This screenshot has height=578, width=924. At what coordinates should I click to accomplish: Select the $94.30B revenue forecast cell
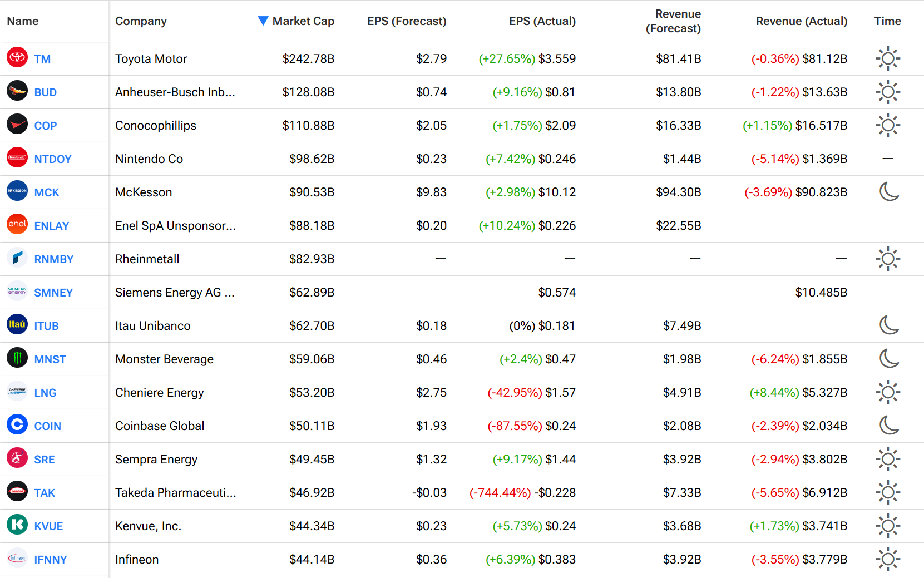679,192
